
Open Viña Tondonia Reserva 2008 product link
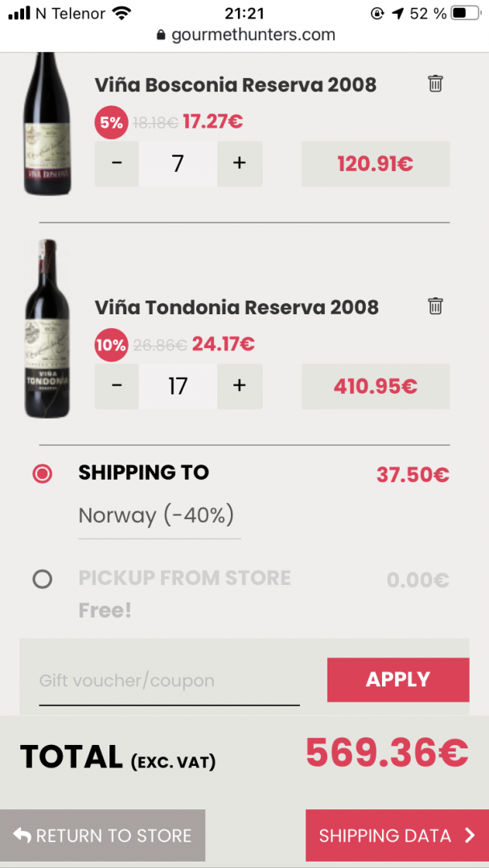(236, 307)
